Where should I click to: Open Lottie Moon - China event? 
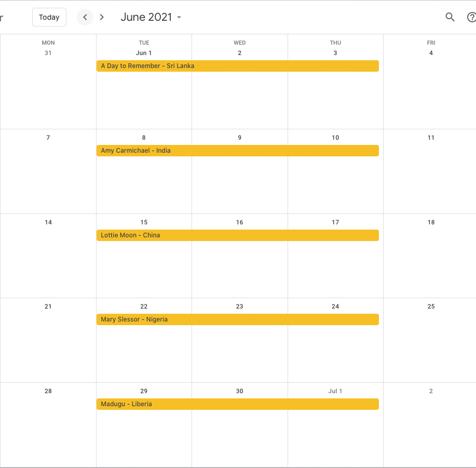click(x=237, y=235)
